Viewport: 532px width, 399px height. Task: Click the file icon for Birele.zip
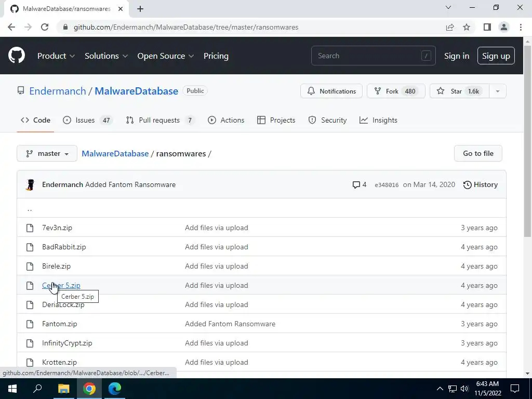(30, 267)
